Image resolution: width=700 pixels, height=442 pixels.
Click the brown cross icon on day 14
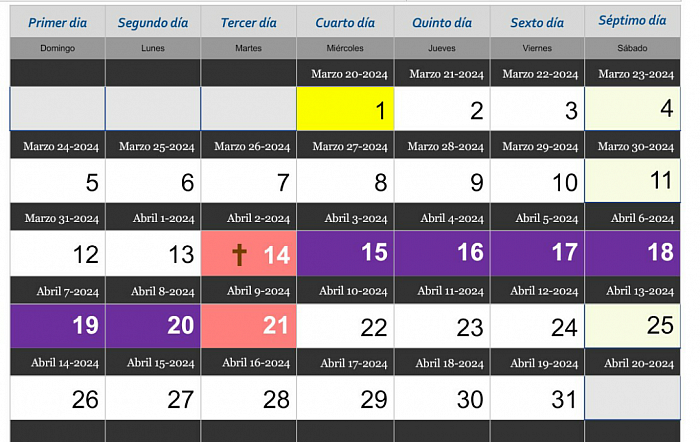point(239,254)
